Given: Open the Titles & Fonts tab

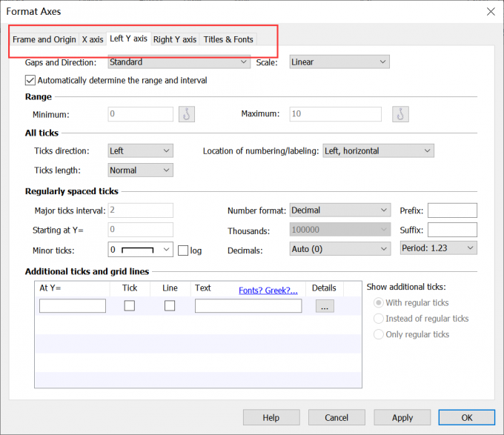Looking at the screenshot, I should pos(228,39).
